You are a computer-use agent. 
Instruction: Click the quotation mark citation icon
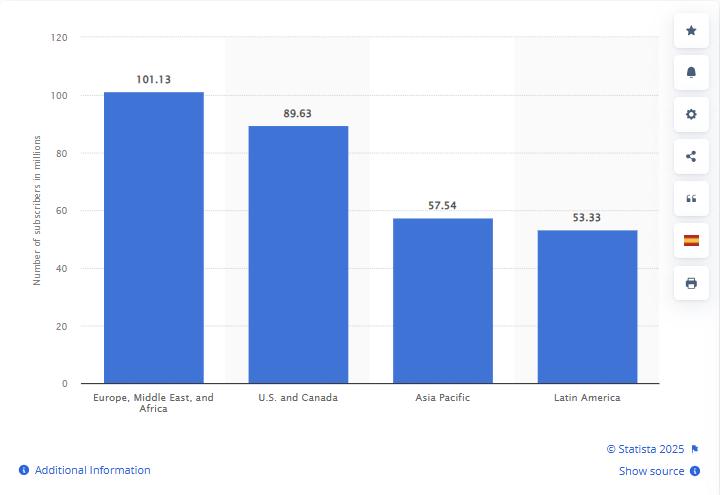(x=691, y=198)
